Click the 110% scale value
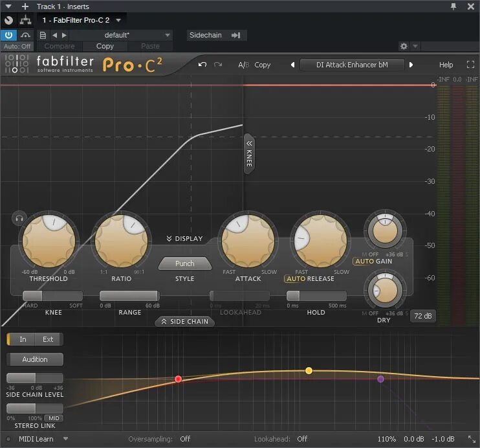 tap(386, 439)
